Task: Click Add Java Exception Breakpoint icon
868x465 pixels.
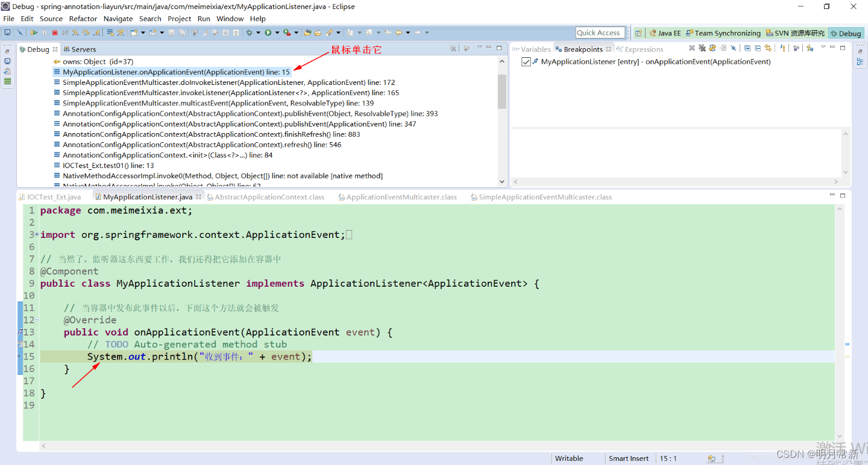Action: 782,48
